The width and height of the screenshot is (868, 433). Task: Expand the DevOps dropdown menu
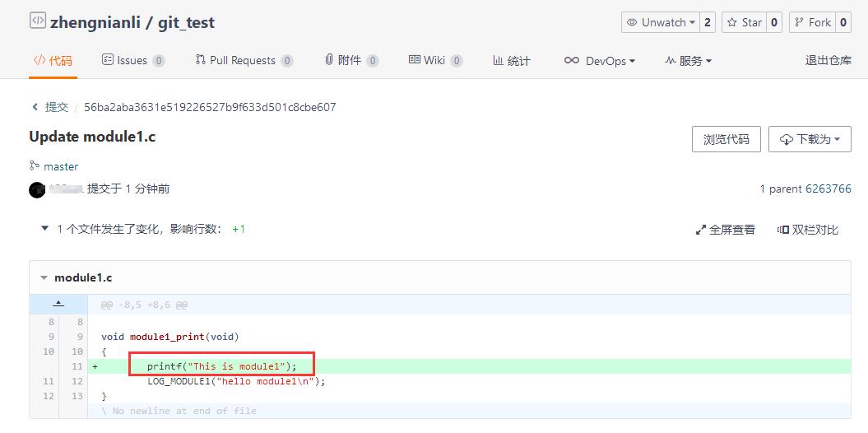click(600, 61)
